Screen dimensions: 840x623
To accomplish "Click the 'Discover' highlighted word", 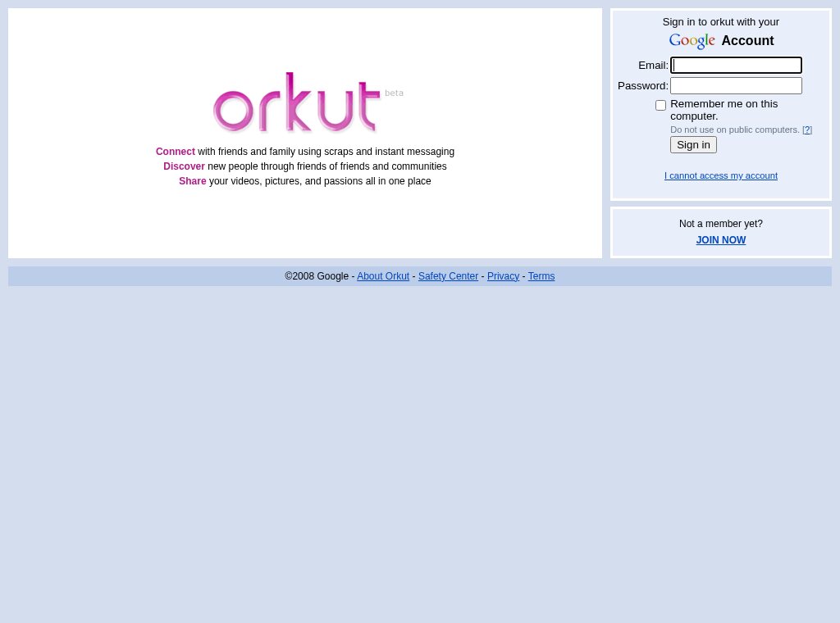I will [x=184, y=166].
